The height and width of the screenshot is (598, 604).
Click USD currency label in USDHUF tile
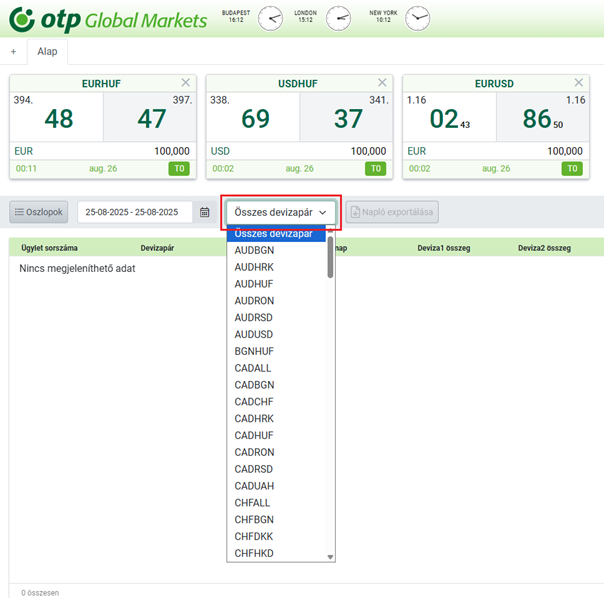point(220,151)
